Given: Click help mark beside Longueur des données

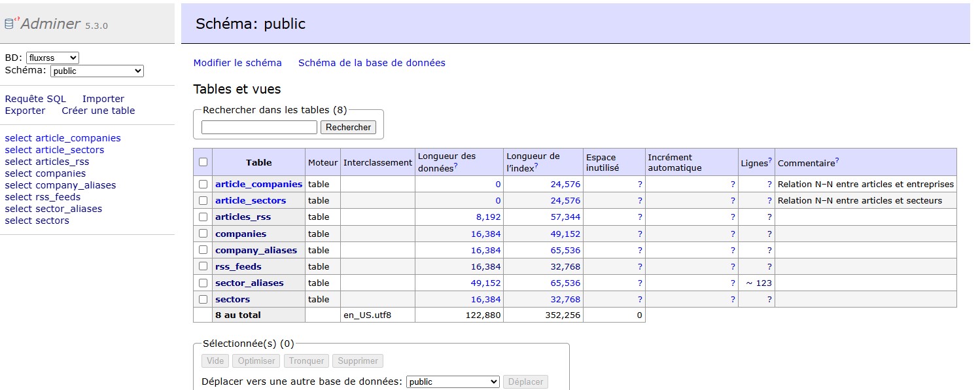Looking at the screenshot, I should (x=455, y=166).
